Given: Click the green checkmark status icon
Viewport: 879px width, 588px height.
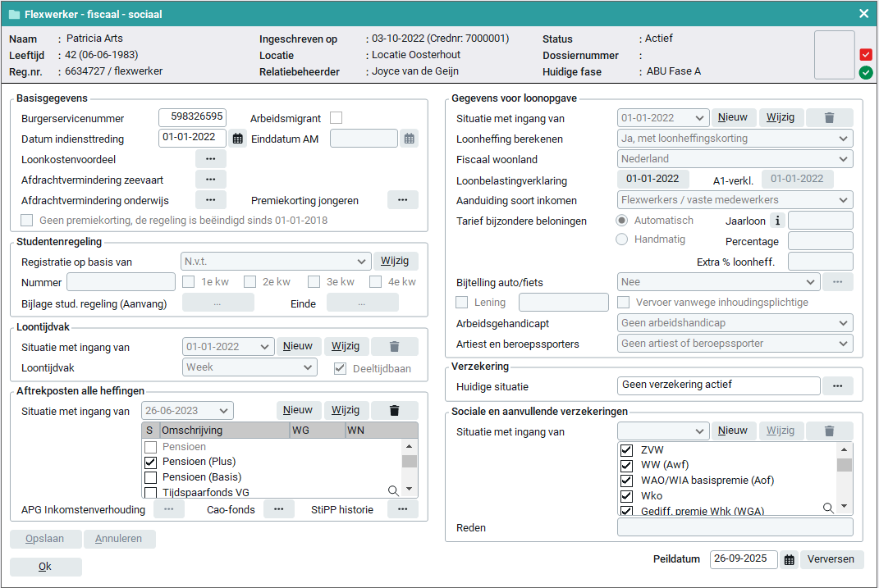Looking at the screenshot, I should tap(866, 73).
